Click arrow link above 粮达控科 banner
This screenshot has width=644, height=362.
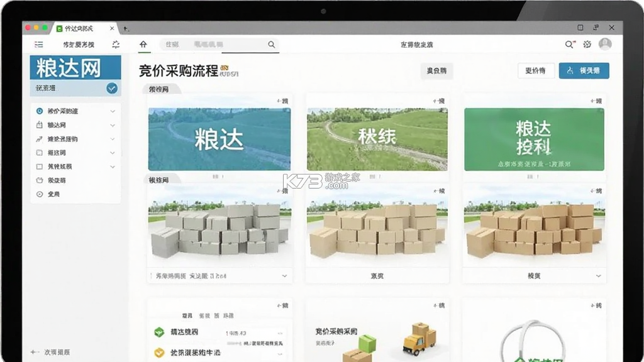[596, 101]
